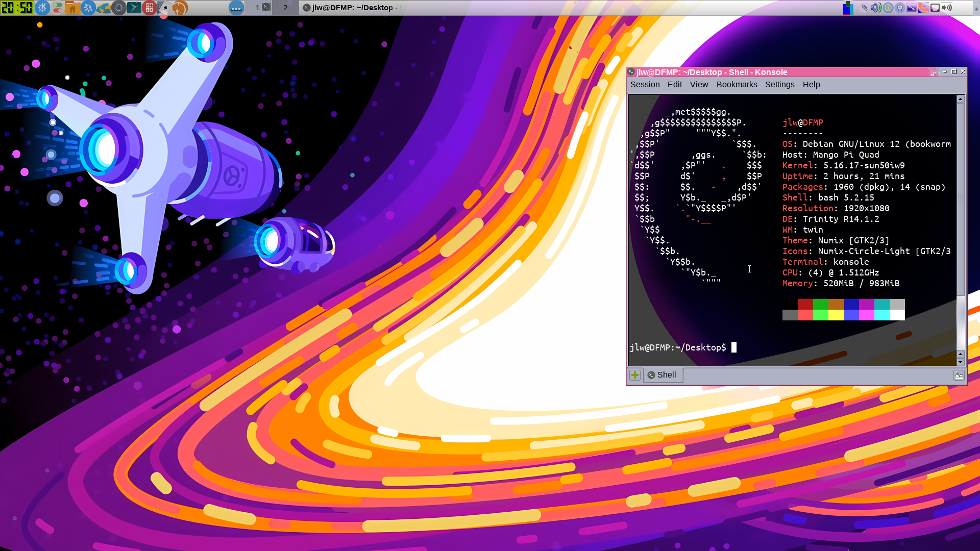The width and height of the screenshot is (980, 551).
Task: Click the network port tray icon
Action: (935, 8)
